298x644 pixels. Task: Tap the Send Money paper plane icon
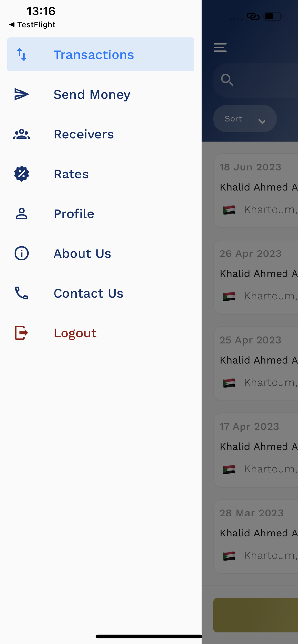click(22, 94)
